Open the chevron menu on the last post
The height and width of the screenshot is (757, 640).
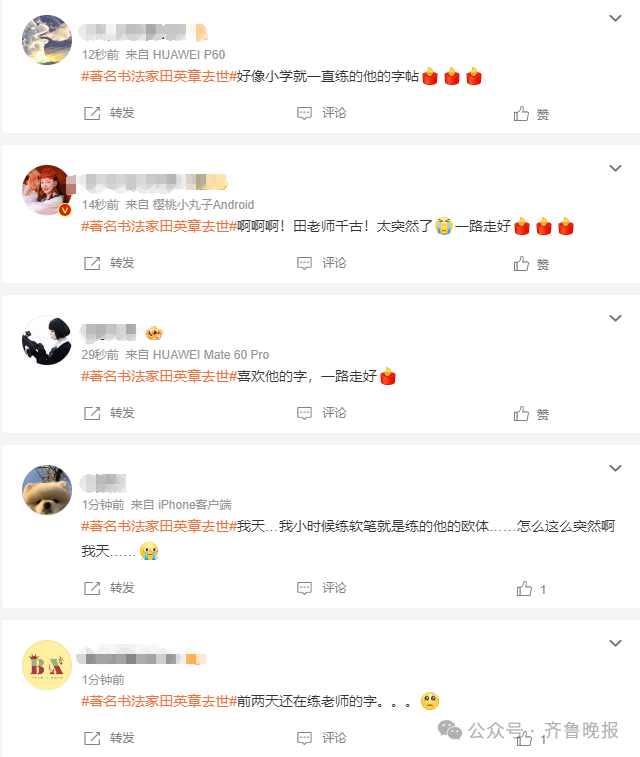click(615, 644)
